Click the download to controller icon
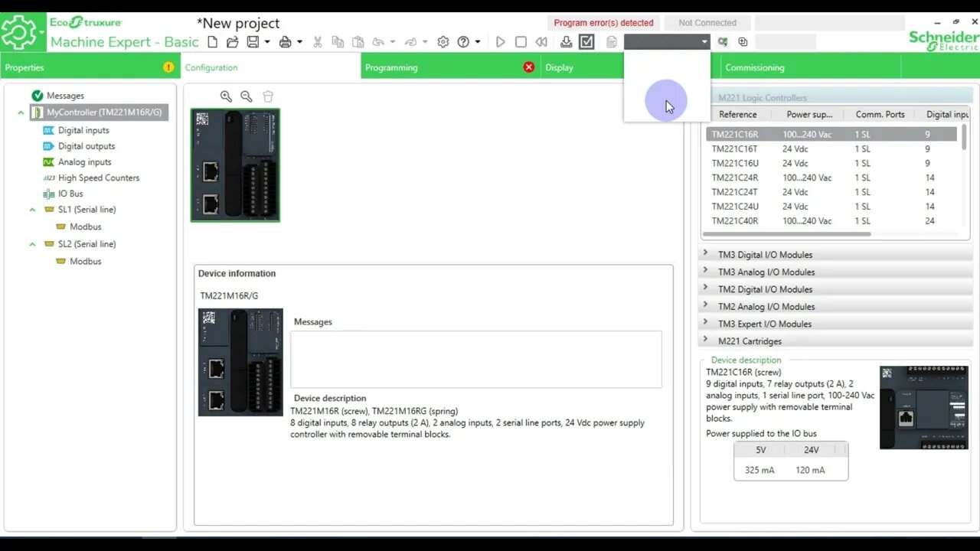Image resolution: width=980 pixels, height=551 pixels. tap(567, 42)
